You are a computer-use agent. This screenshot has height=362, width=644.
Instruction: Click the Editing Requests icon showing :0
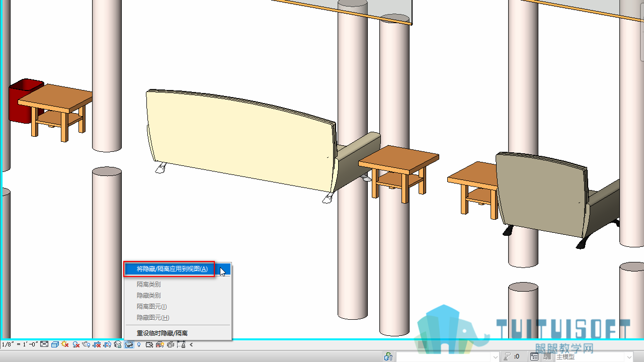coord(511,356)
